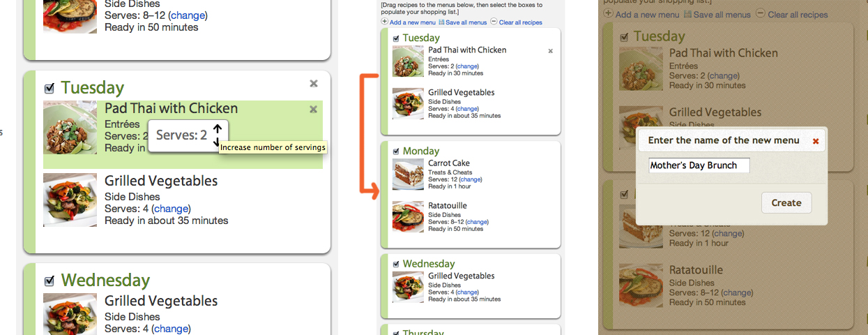This screenshot has width=868, height=335.
Task: Click the plus icon for Add a new menu (middle panel)
Action: point(384,22)
